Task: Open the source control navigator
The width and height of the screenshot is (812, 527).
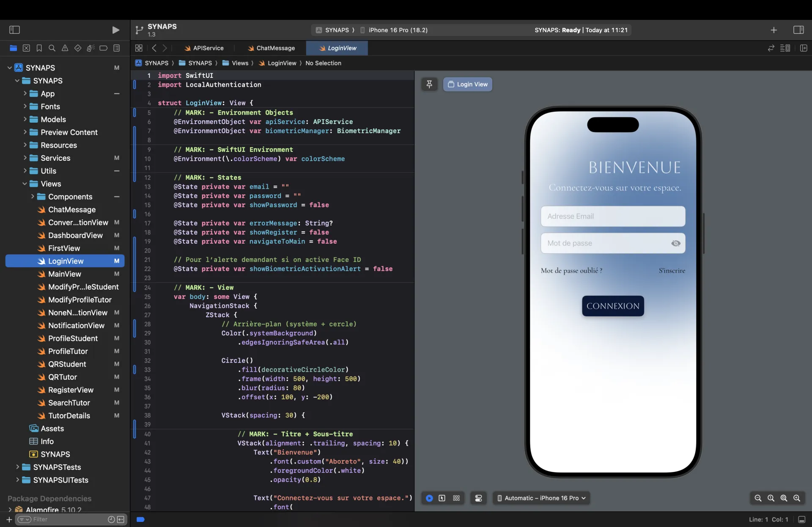Action: coord(26,48)
